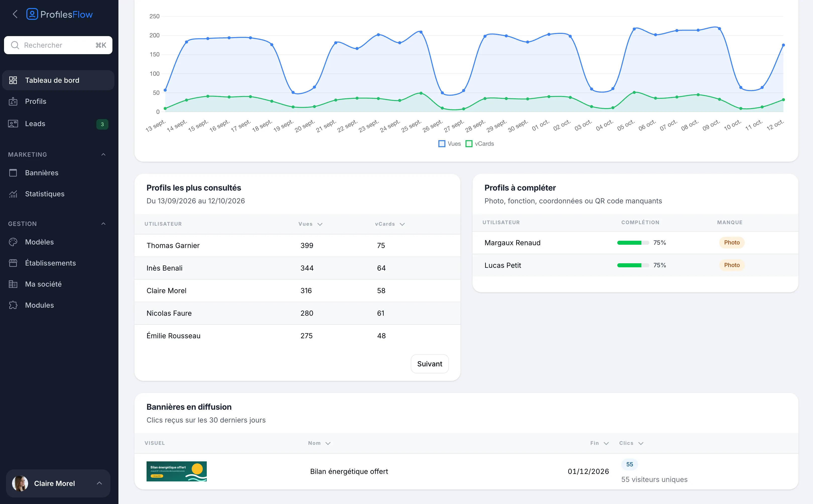Open the Profils sidebar icon

coord(13,101)
